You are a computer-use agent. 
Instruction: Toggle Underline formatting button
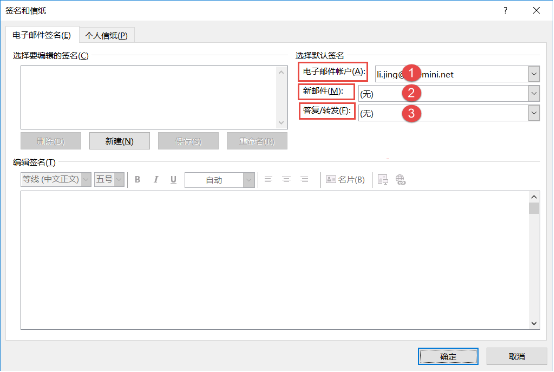pos(173,179)
